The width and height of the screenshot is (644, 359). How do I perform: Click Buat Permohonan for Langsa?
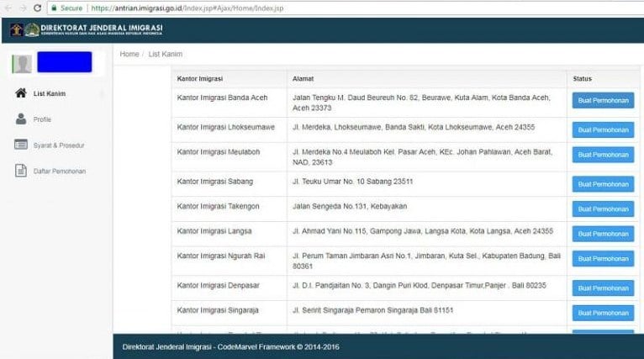point(603,234)
